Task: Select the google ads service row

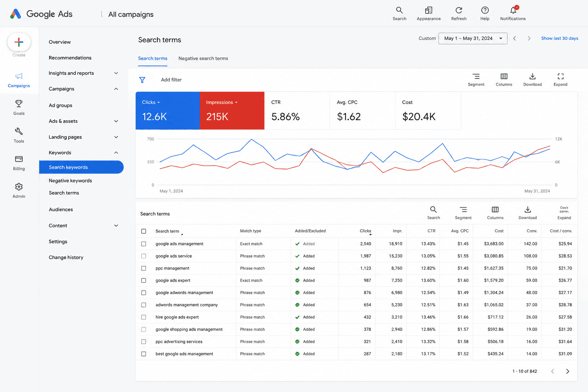Action: (144, 256)
